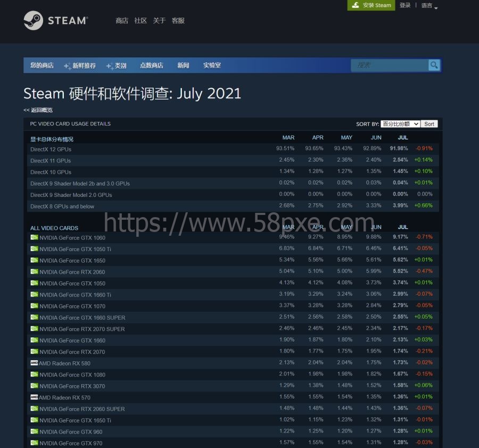Screen dimensions: 479x448
Task: Click the ALL VIDEO CARDS heading
Action: [x=54, y=228]
